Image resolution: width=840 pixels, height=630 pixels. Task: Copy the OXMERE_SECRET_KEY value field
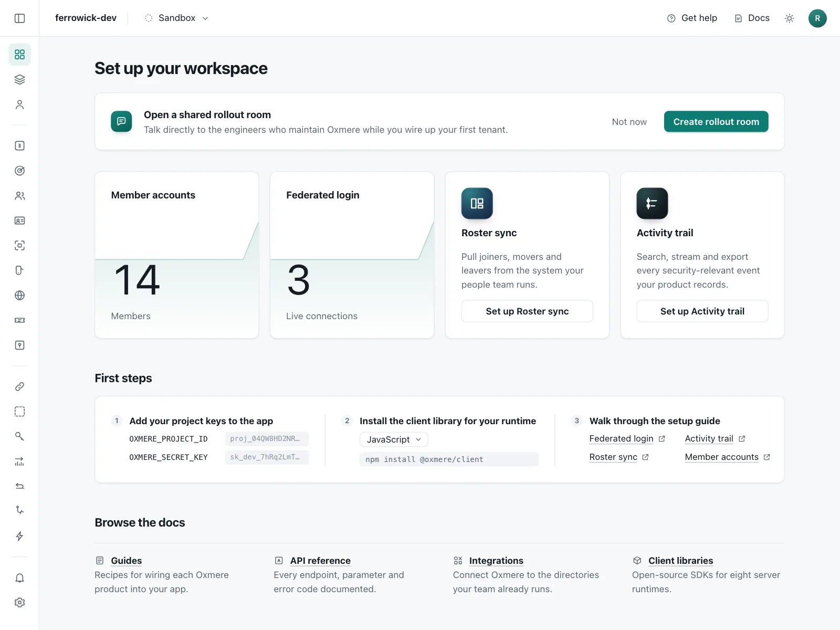267,457
